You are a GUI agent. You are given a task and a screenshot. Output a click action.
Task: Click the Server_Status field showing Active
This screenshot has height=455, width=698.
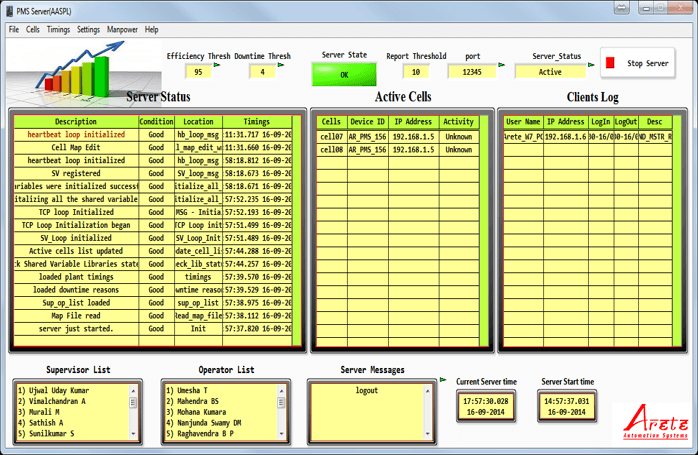(550, 72)
